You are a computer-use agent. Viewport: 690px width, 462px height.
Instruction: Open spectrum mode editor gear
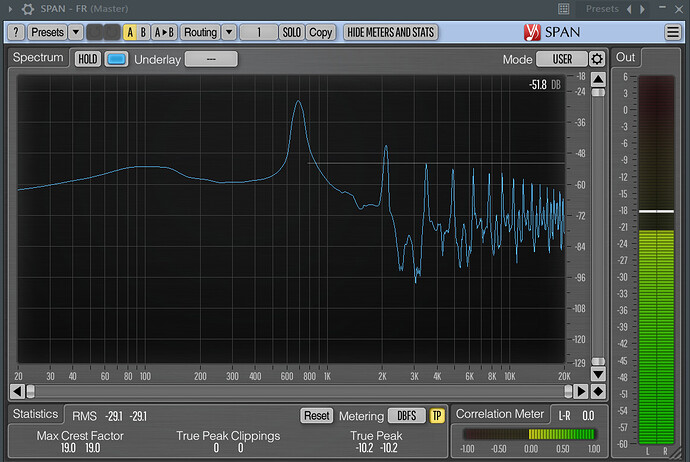click(597, 59)
